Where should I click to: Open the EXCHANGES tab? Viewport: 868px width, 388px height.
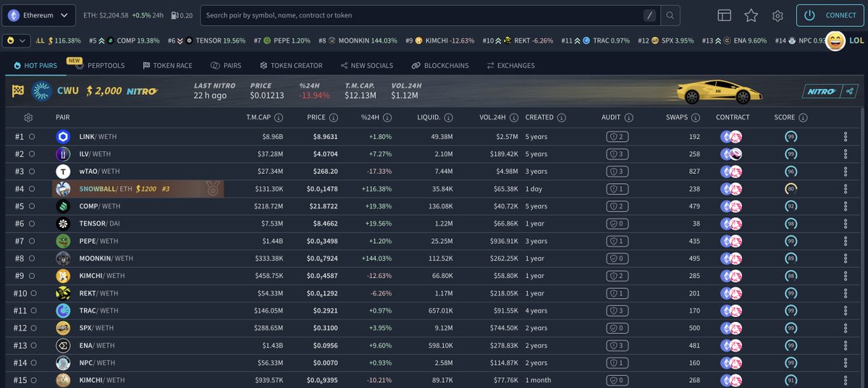[x=510, y=65]
